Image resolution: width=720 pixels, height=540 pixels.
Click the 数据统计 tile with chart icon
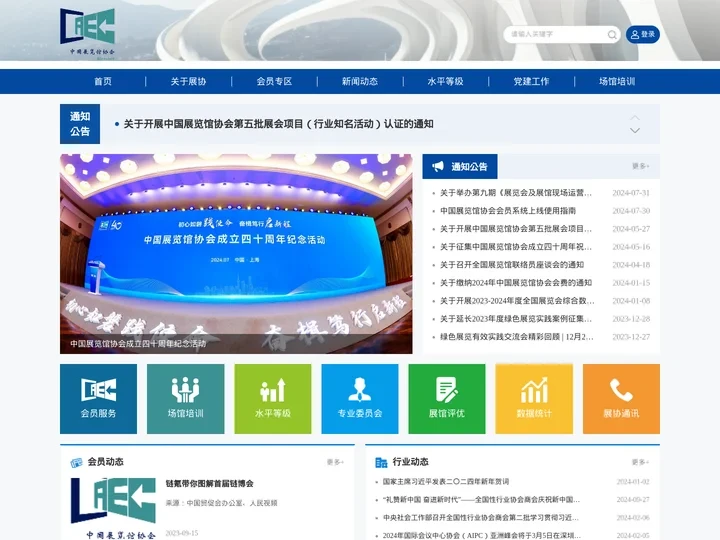pyautogui.click(x=534, y=399)
